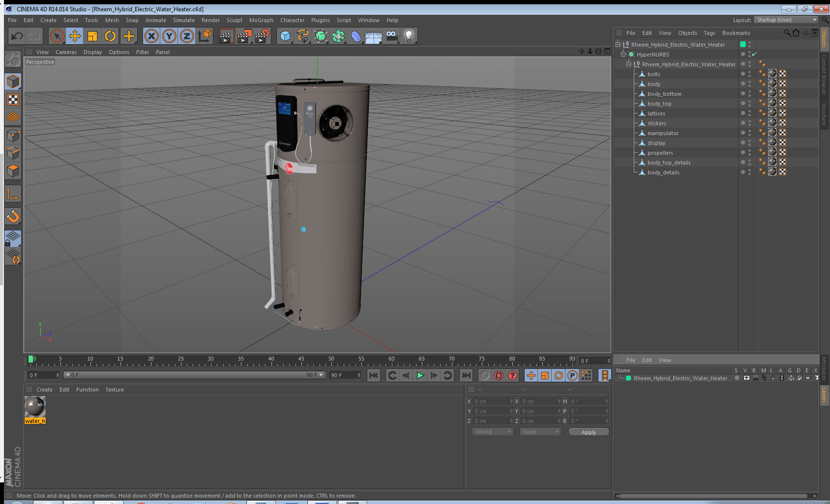
Task: Play the animation forward
Action: [420, 375]
